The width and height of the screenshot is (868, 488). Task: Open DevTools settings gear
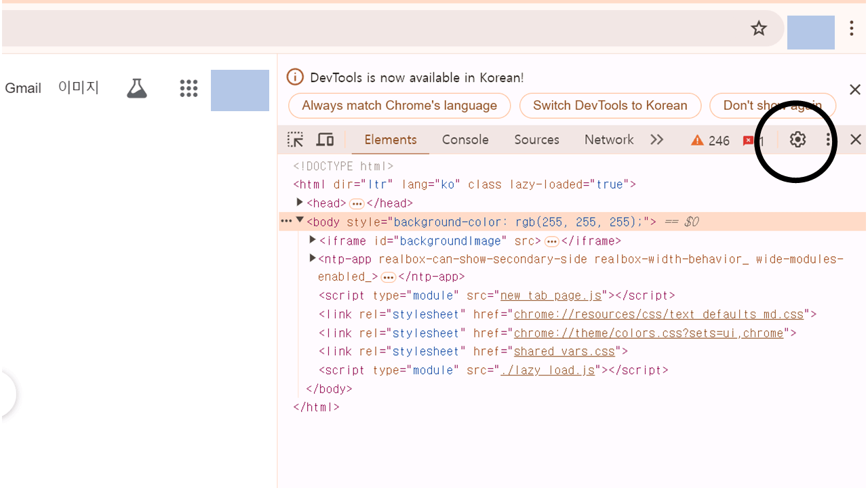tap(797, 140)
